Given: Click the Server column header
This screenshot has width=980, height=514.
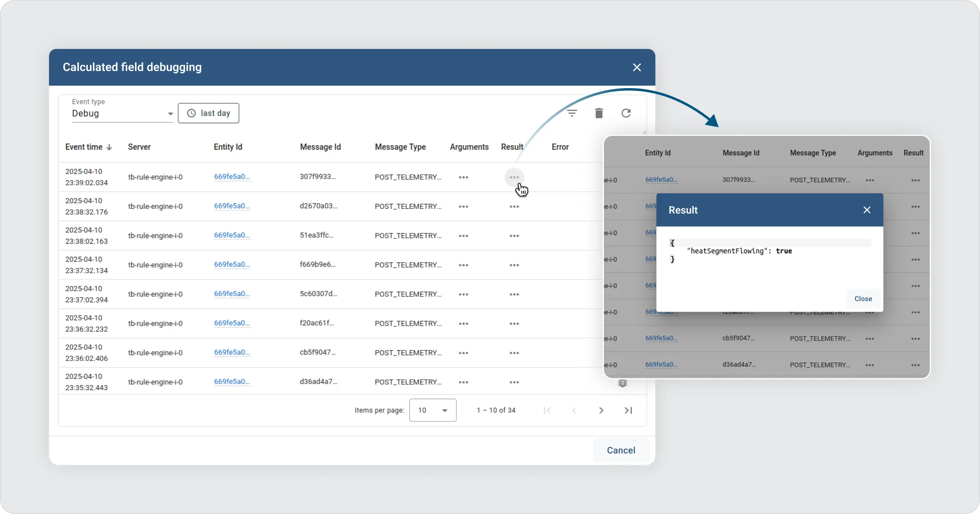Looking at the screenshot, I should (x=139, y=147).
